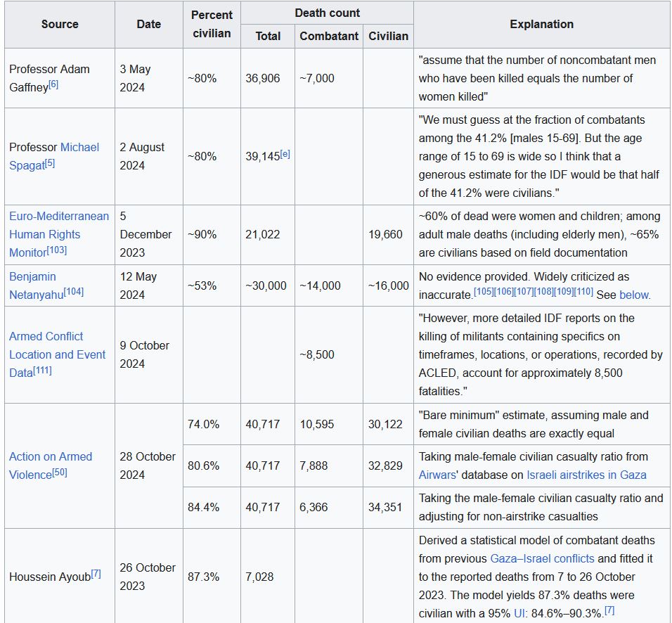Select the 9 October 2024 date cell

tap(149, 354)
